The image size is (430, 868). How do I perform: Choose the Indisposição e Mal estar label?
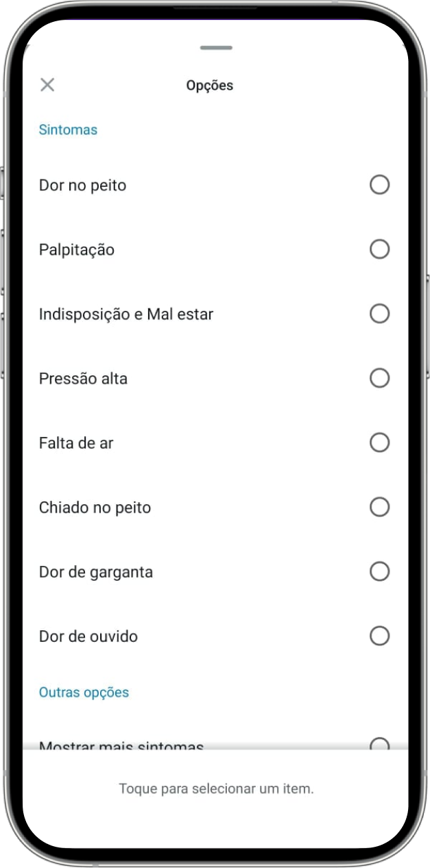(x=126, y=314)
